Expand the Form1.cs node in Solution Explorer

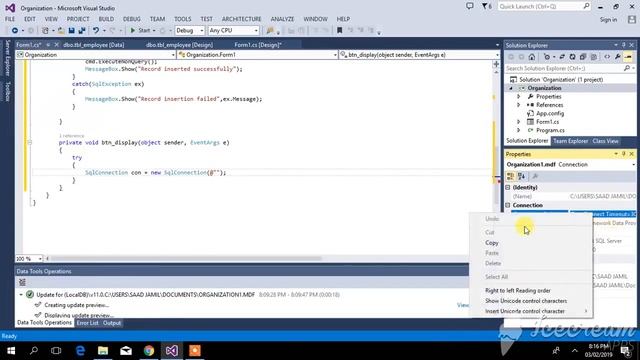[x=518, y=122]
